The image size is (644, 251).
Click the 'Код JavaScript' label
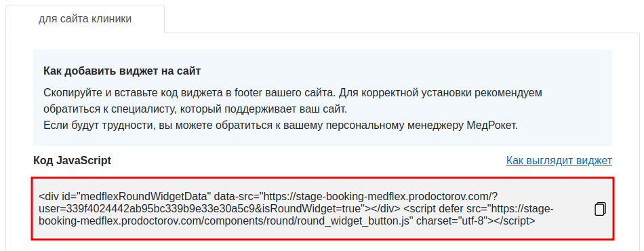click(x=73, y=160)
